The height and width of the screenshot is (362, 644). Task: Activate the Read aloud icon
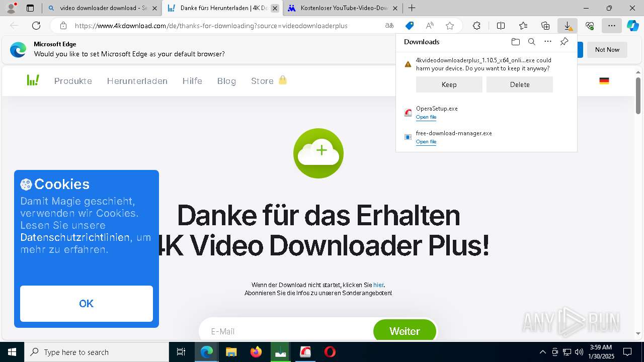coord(430,26)
